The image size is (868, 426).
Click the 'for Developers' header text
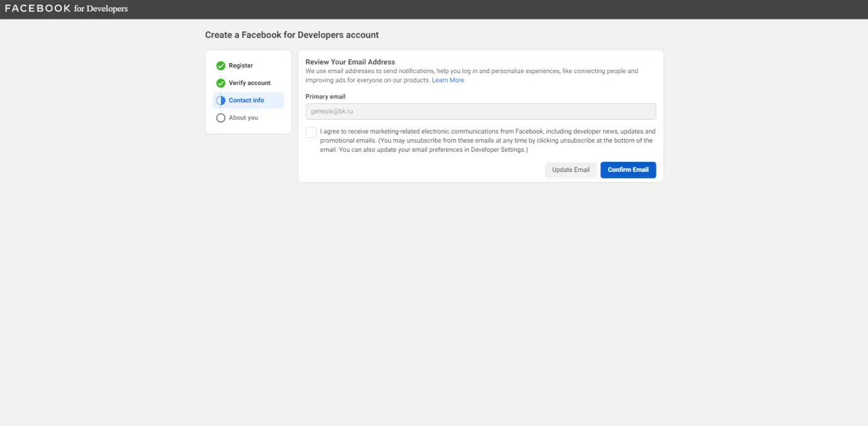tap(101, 9)
